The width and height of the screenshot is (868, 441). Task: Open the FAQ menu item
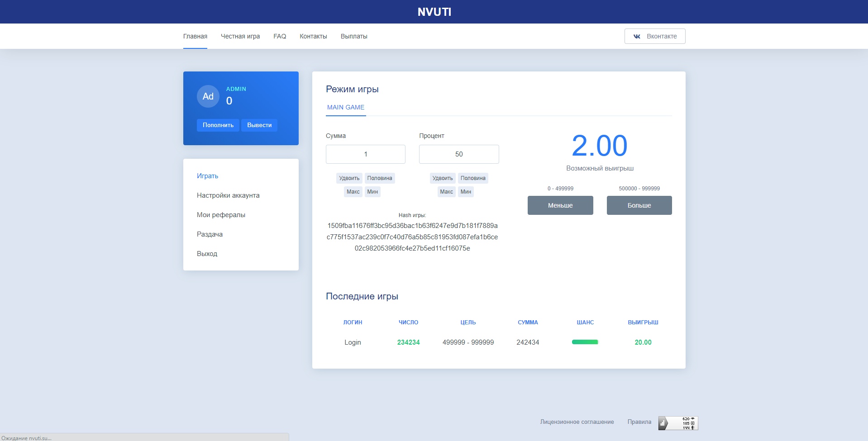click(280, 36)
